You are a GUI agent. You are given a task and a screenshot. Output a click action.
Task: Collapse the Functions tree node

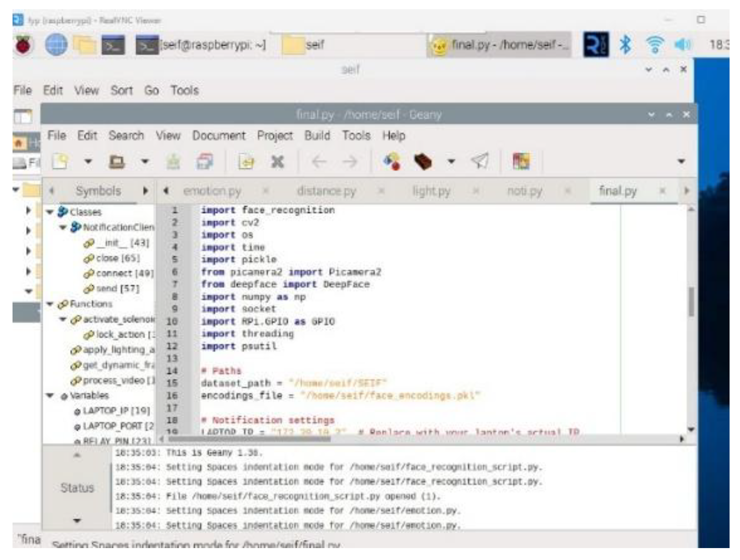coord(50,304)
